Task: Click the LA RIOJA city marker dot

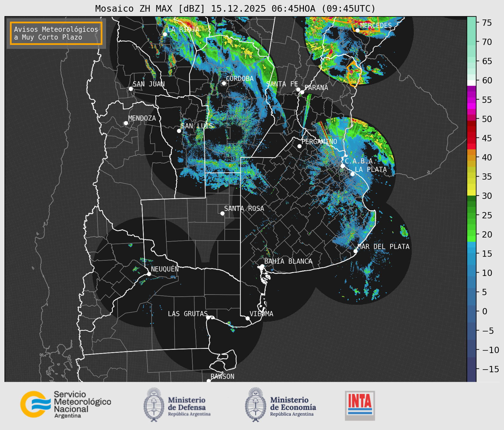Action: 165,34
